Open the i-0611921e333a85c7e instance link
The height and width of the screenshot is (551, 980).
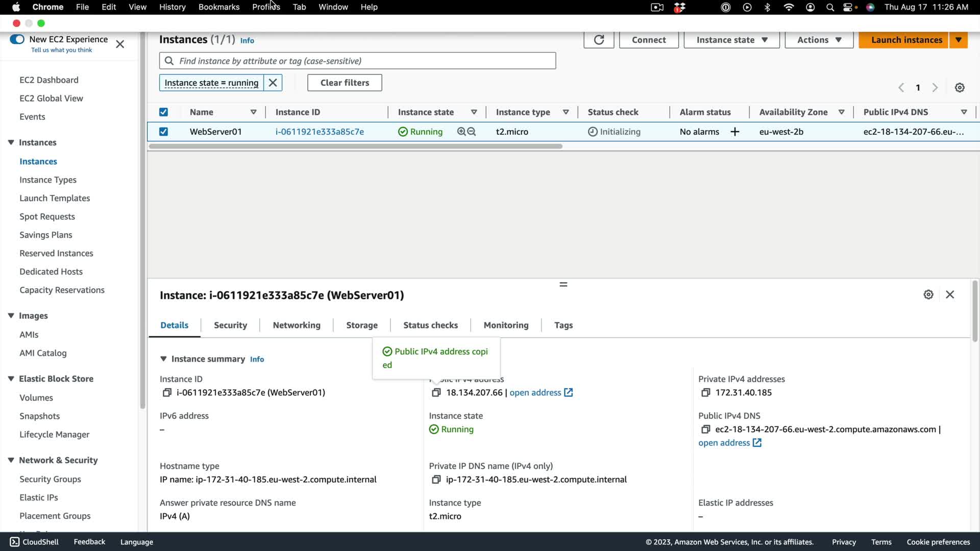[320, 132]
